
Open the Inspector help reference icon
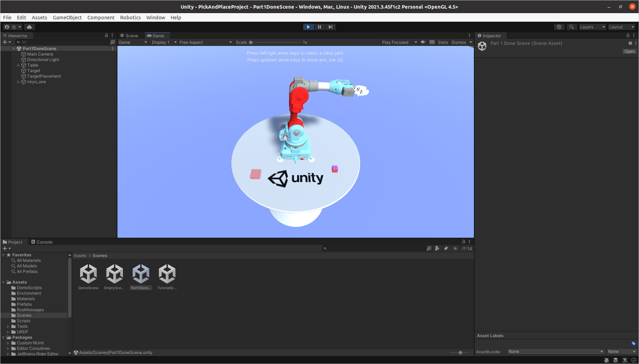point(630,43)
